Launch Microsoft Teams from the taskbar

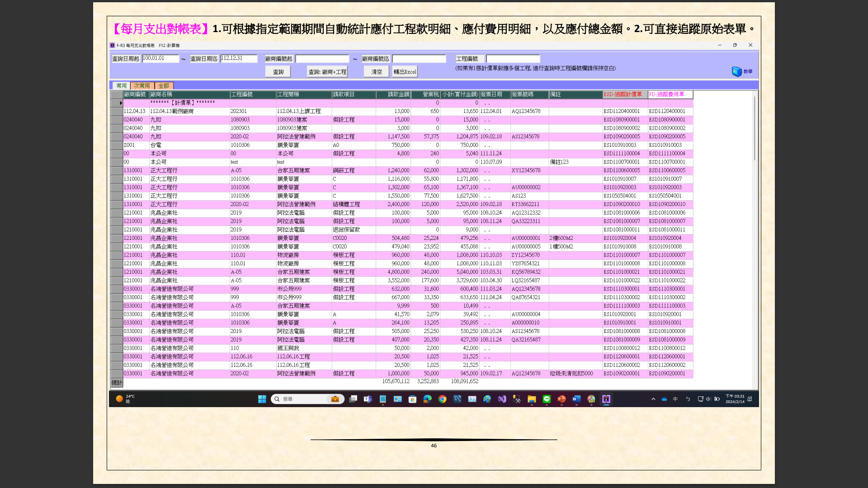(368, 399)
